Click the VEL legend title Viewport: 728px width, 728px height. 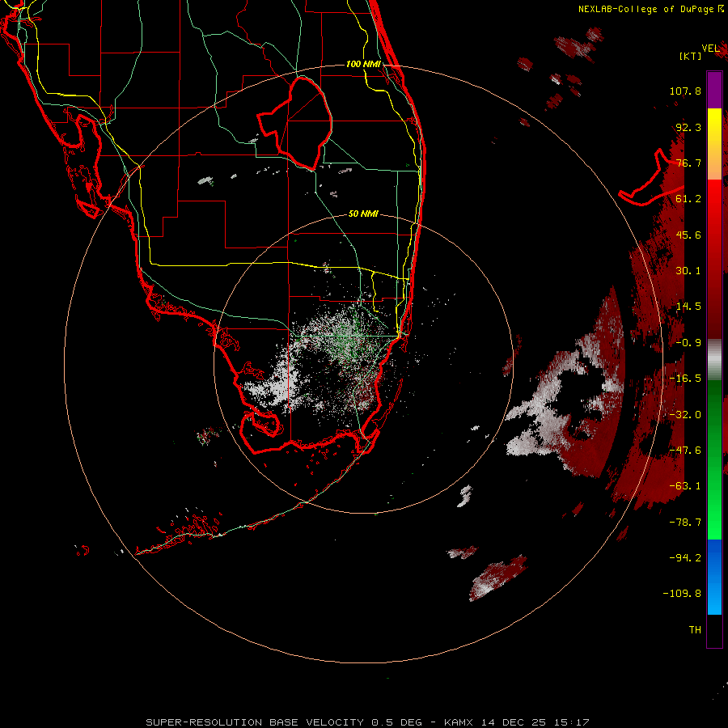[x=710, y=49]
